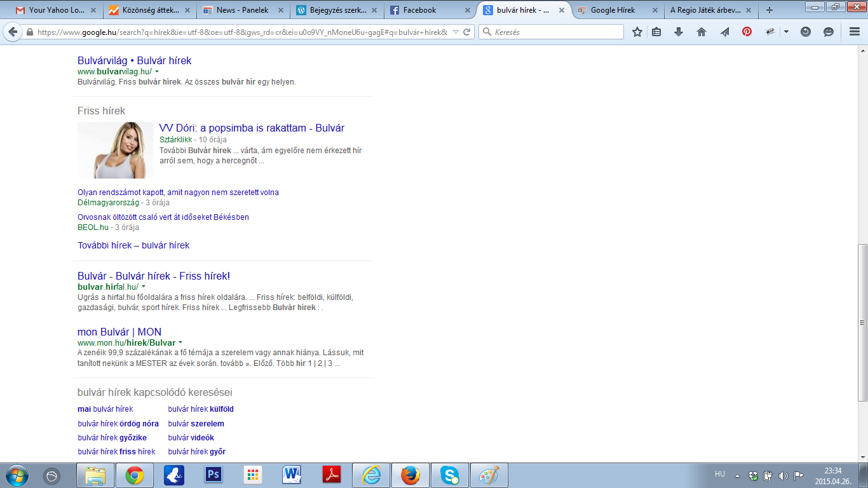Click related search 'bulvár hírek külföld'
This screenshot has width=868, height=488.
(x=201, y=409)
